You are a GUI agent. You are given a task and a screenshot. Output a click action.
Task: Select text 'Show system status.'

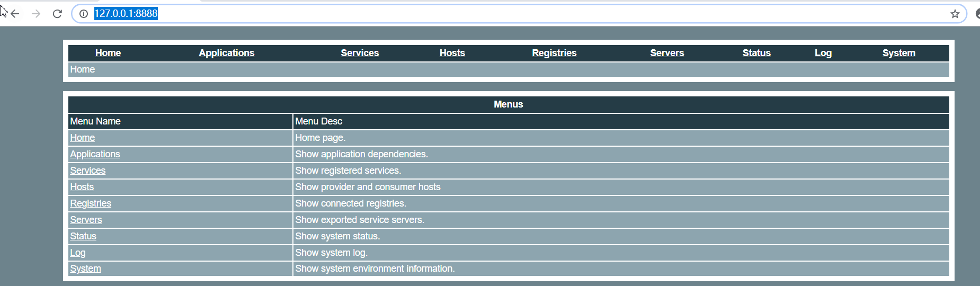pyautogui.click(x=338, y=236)
